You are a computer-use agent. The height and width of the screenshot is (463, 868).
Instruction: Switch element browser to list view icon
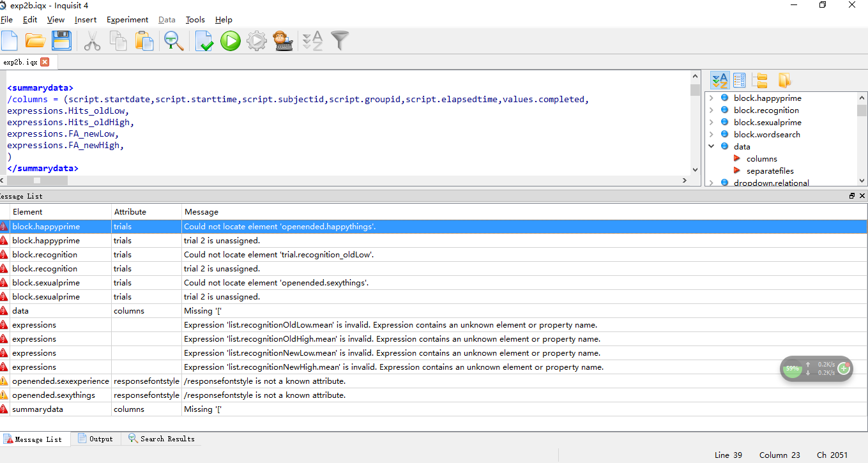click(740, 80)
